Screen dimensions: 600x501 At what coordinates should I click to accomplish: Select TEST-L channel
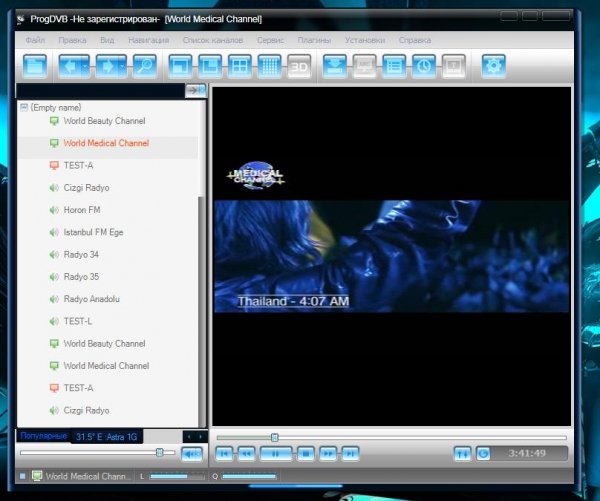pyautogui.click(x=78, y=321)
